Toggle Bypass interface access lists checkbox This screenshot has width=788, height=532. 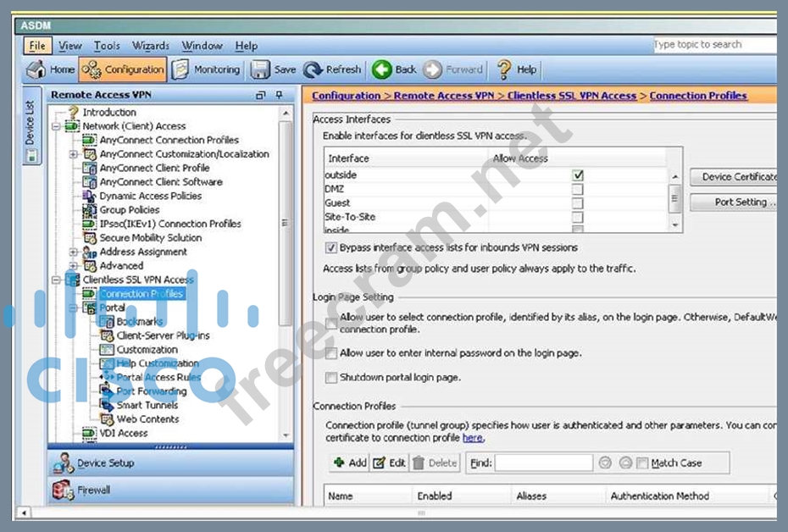[x=331, y=248]
